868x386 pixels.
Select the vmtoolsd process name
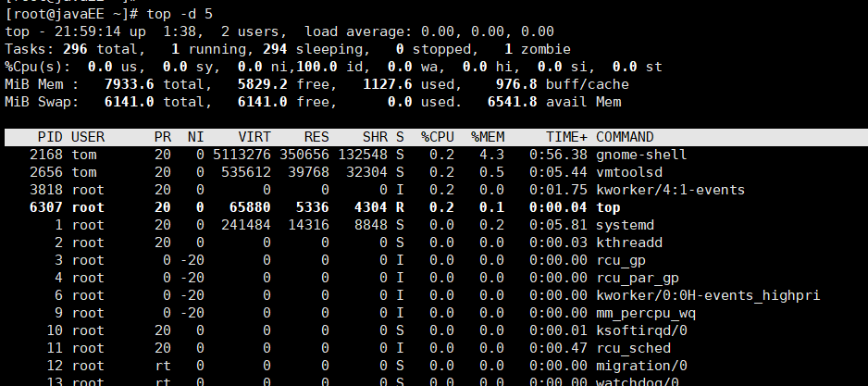[x=629, y=172]
